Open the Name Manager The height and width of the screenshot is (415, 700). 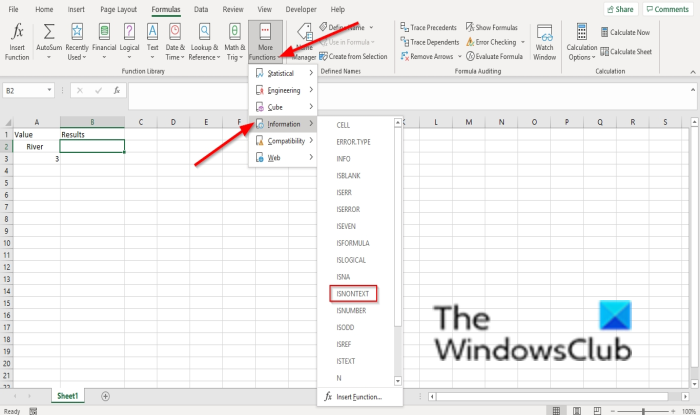(304, 42)
